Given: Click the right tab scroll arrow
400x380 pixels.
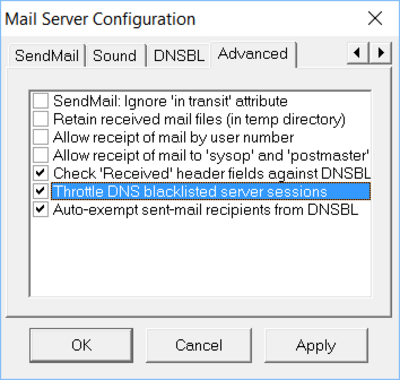Looking at the screenshot, I should (380, 53).
